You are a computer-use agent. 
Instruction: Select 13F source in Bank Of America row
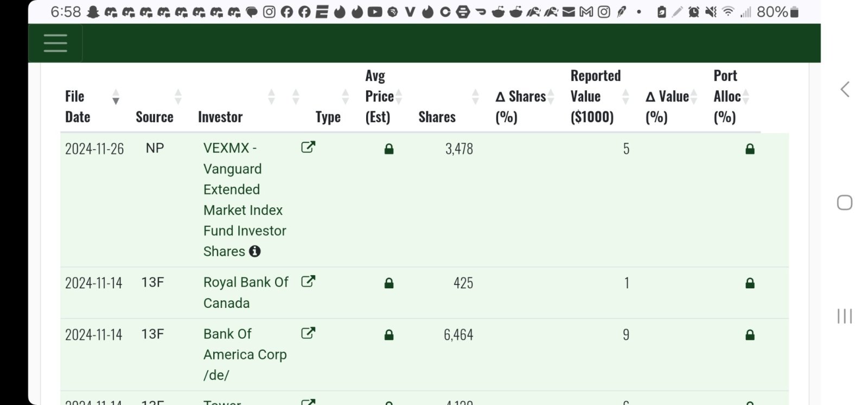(x=152, y=334)
